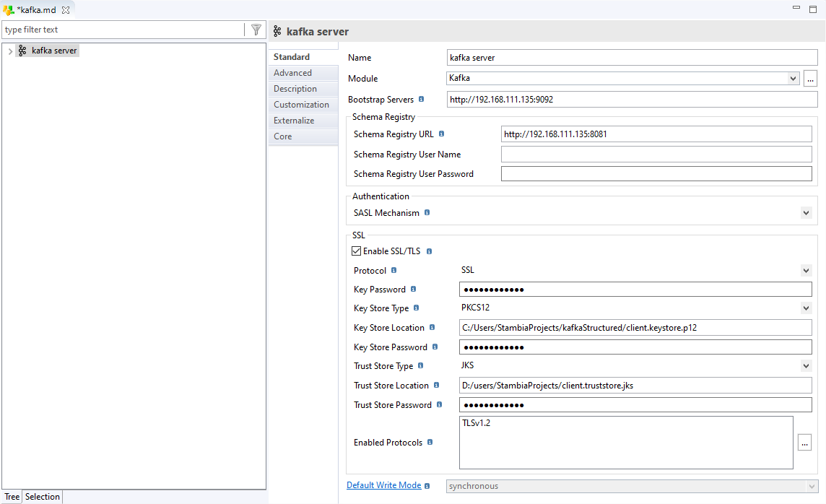Click Enabled Protocols info icon

pyautogui.click(x=430, y=442)
